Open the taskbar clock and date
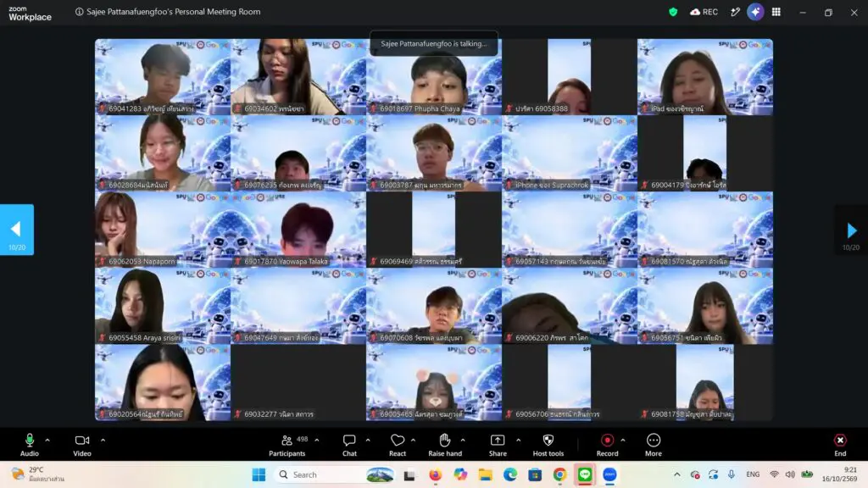 click(840, 474)
